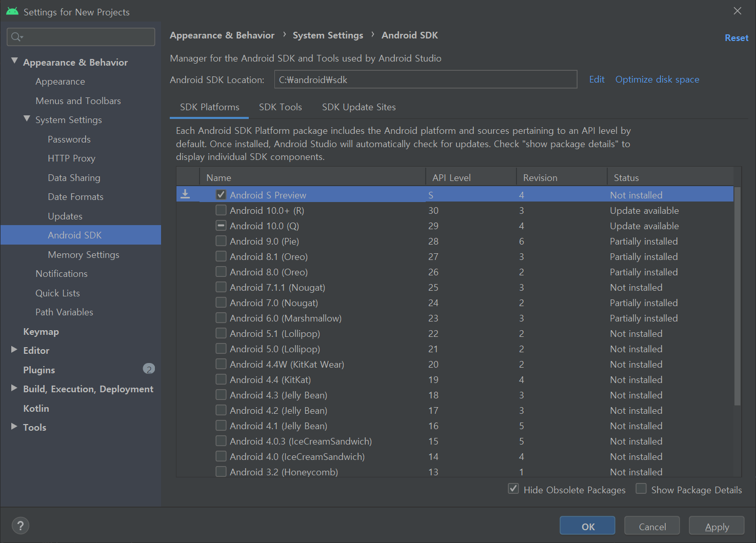Click the Android SDK Location field
The width and height of the screenshot is (756, 543).
click(x=425, y=79)
